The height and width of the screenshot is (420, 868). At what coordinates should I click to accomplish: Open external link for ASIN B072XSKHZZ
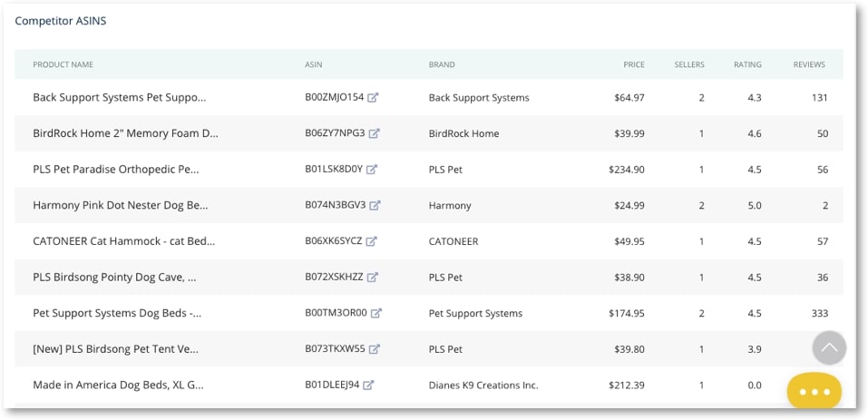373,278
